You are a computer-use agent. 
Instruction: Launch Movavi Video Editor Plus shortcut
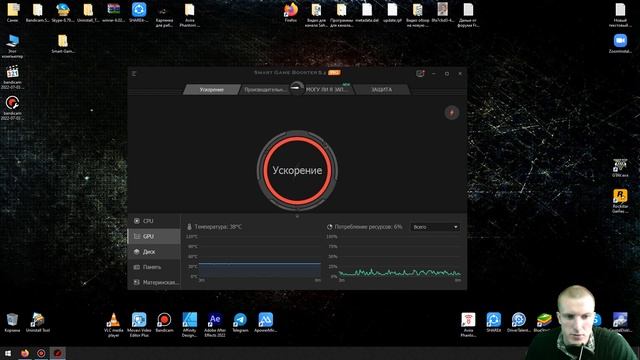pos(139,325)
